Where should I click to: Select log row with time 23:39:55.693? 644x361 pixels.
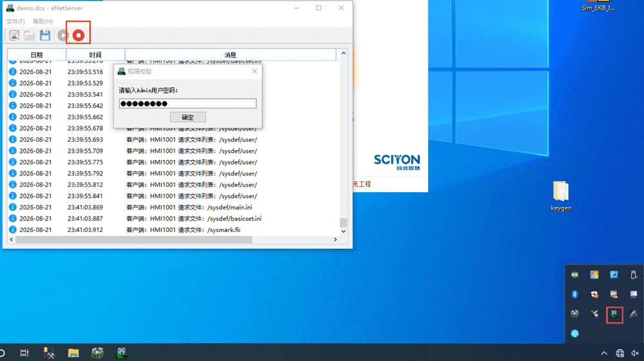[173, 139]
